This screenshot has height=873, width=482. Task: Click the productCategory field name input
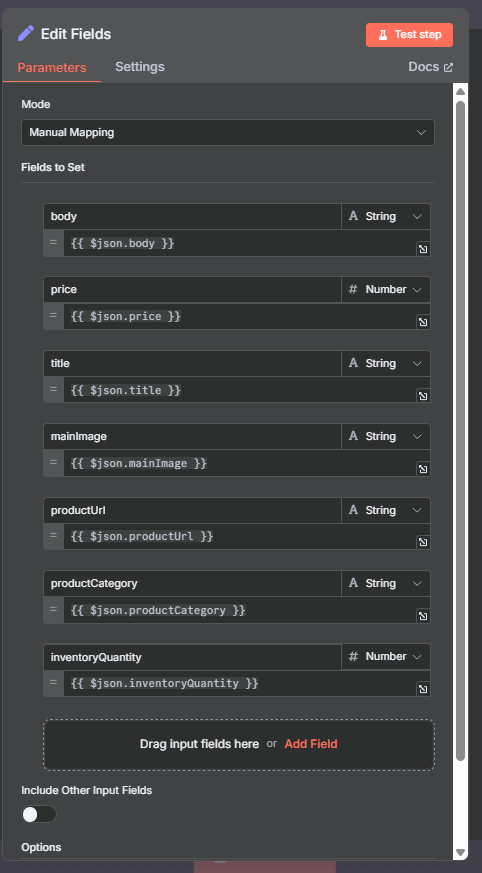point(193,583)
